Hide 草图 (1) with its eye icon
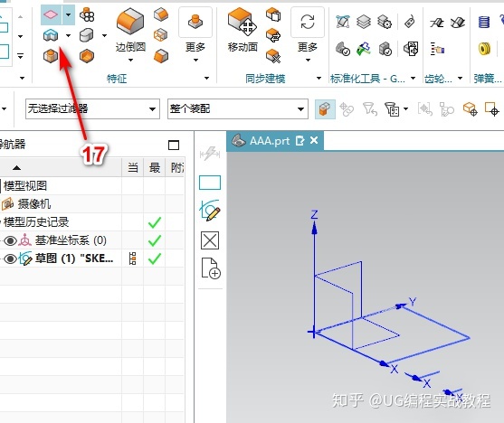Image resolution: width=504 pixels, height=423 pixels. click(10, 258)
